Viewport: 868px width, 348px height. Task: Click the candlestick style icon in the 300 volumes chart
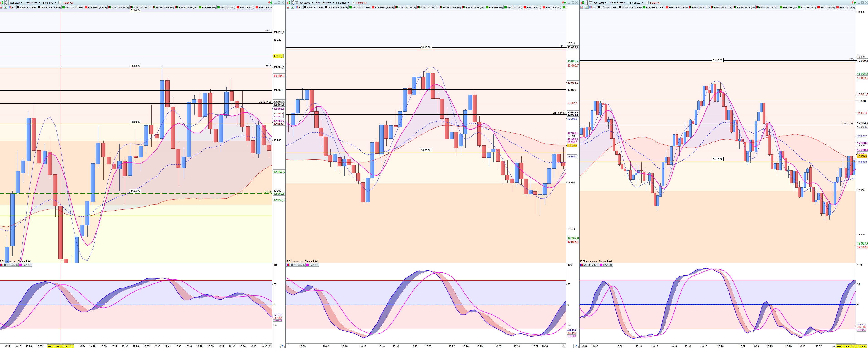pyautogui.click(x=583, y=2)
